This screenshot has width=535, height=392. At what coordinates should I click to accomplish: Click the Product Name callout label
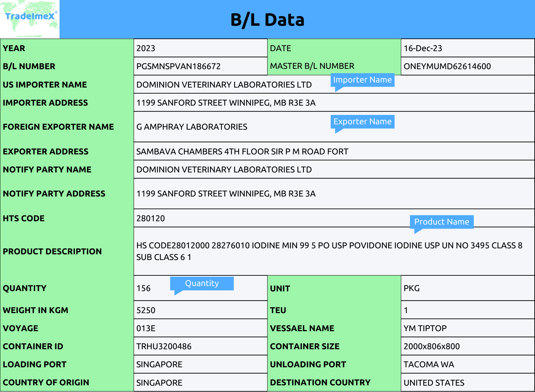tap(442, 222)
